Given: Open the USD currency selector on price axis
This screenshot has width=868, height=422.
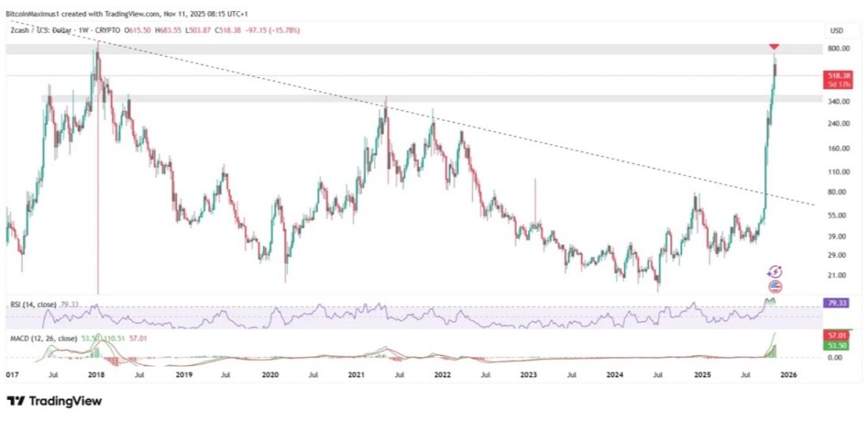Looking at the screenshot, I should click(x=836, y=31).
